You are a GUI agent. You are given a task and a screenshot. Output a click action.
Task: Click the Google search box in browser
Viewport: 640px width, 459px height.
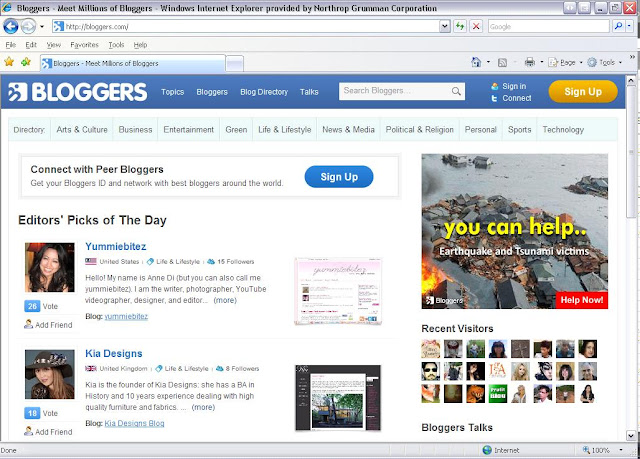pyautogui.click(x=548, y=27)
